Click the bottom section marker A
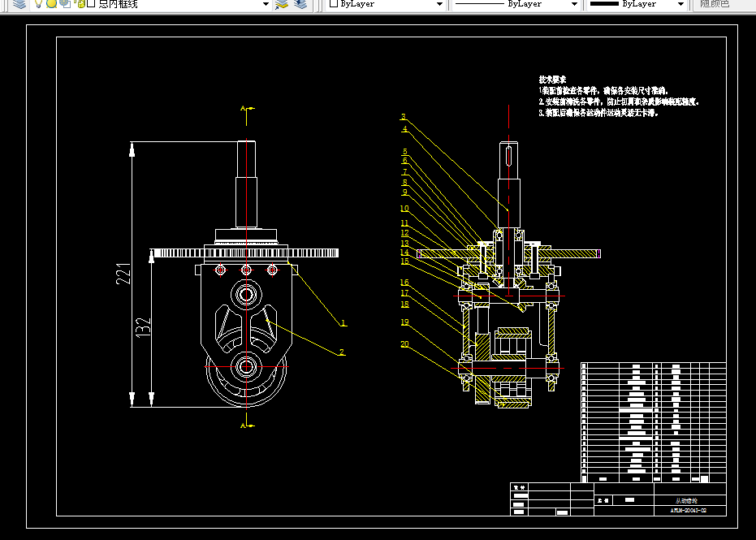This screenshot has width=756, height=540. pos(243,426)
